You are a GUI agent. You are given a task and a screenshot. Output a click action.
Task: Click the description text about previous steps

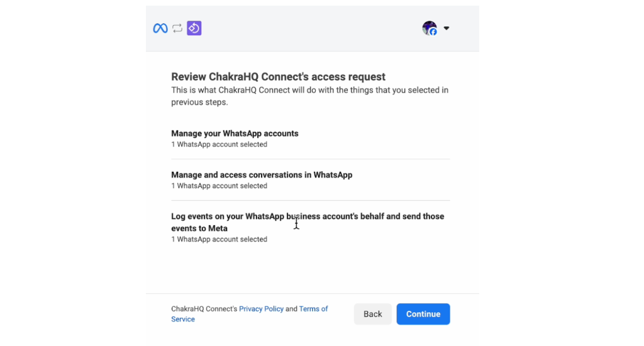tap(309, 96)
